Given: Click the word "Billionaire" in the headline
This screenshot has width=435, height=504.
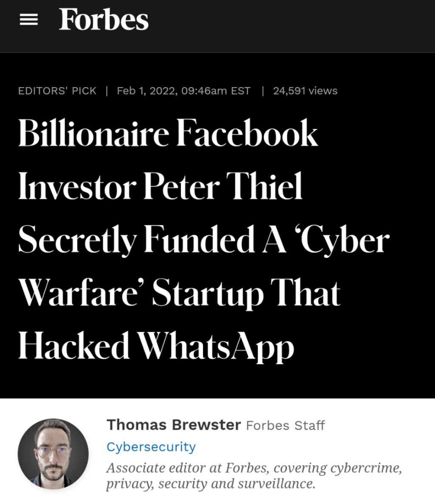Looking at the screenshot, I should (x=93, y=133).
